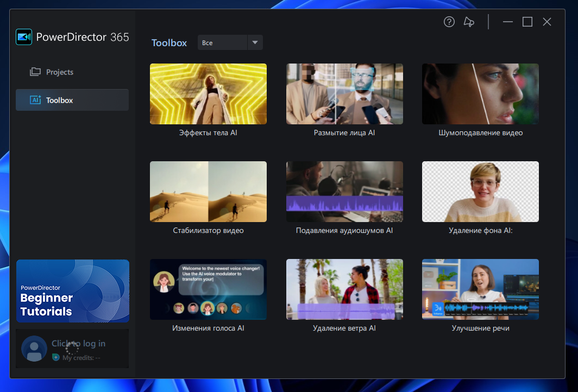Click the user avatar icon
The image size is (578, 392).
click(34, 349)
